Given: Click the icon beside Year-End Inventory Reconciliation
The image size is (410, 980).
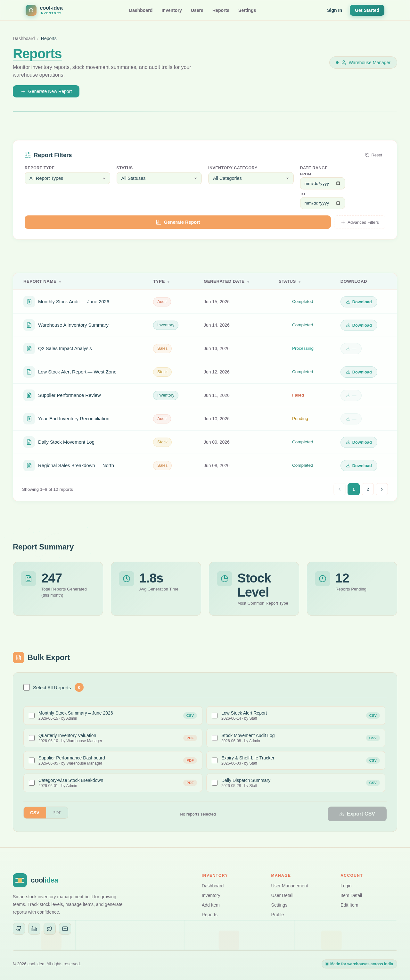Looking at the screenshot, I should [29, 419].
